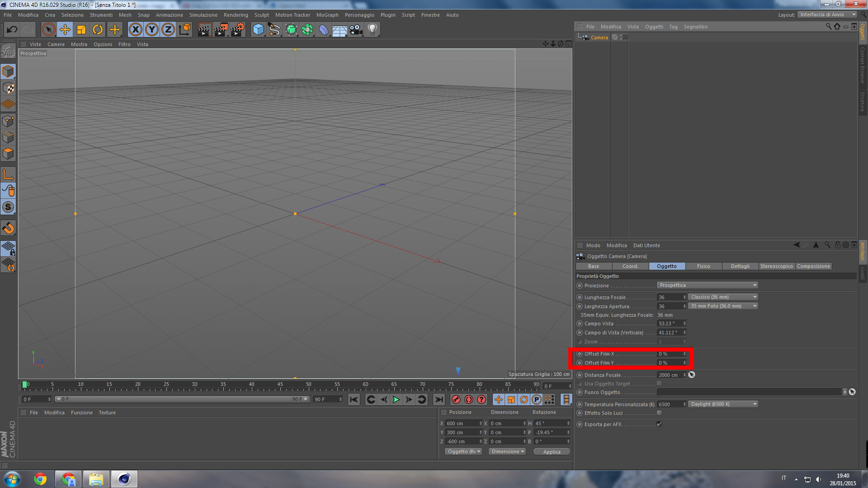
Task: Switch to the Fisico tab
Action: click(703, 267)
